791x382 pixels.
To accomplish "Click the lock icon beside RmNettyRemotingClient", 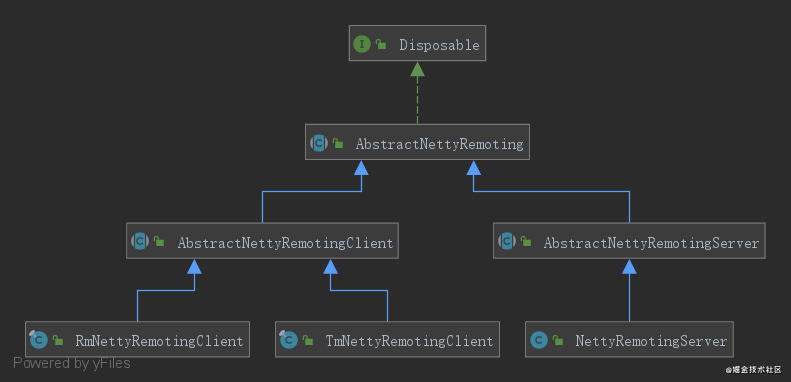I will coord(58,340).
